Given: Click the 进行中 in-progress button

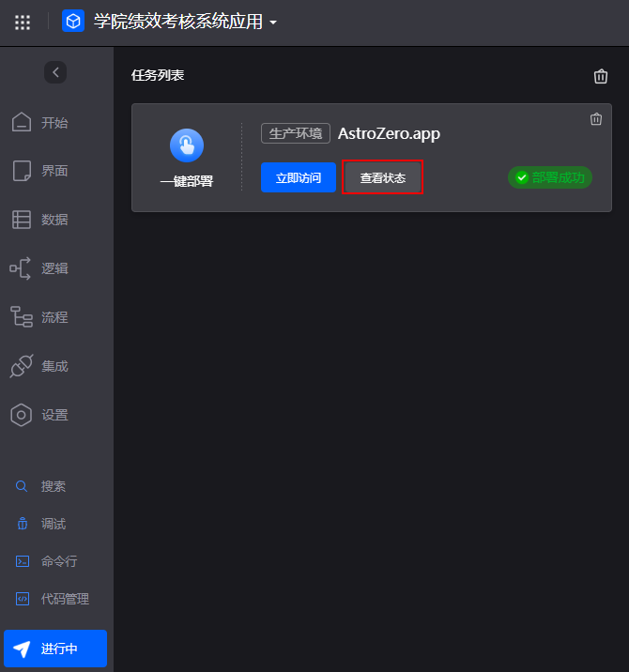Looking at the screenshot, I should [x=55, y=649].
